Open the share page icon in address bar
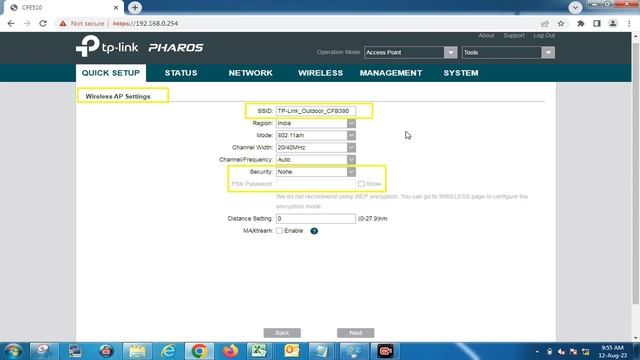Image resolution: width=640 pixels, height=360 pixels. [x=544, y=24]
